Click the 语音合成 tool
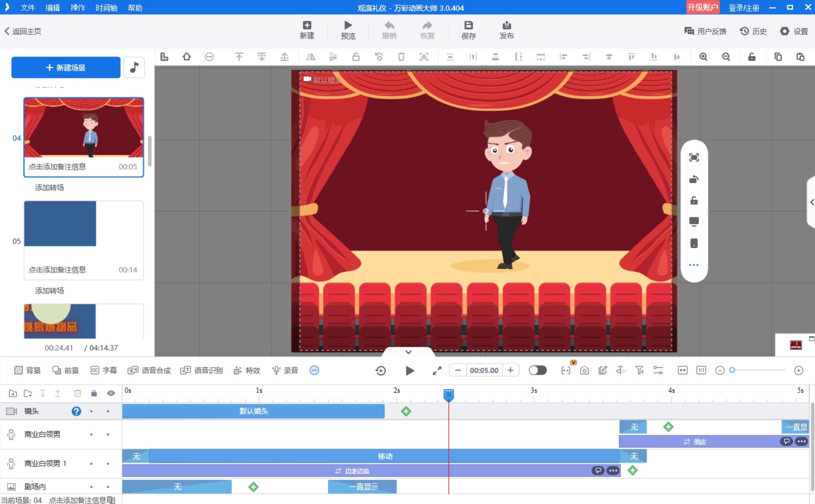 click(x=149, y=370)
